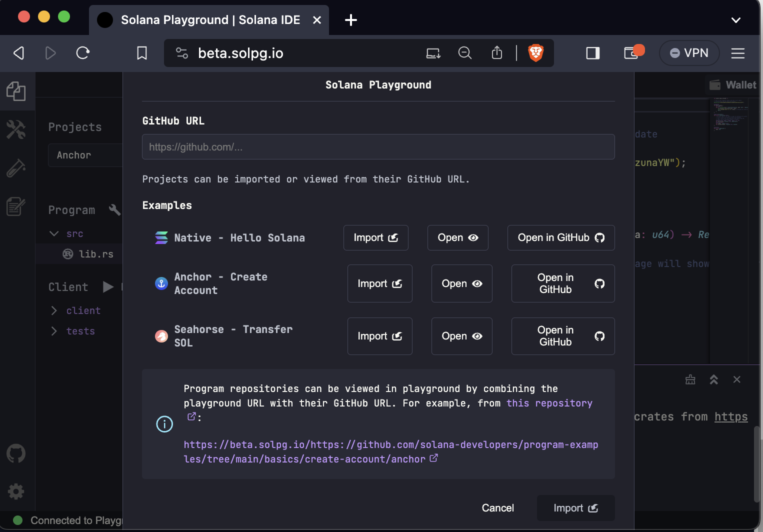The height and width of the screenshot is (532, 763).
Task: Open the Build & Deploy tools icon
Action: [x=16, y=130]
